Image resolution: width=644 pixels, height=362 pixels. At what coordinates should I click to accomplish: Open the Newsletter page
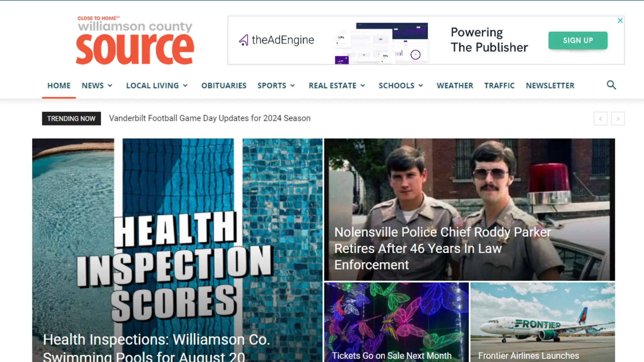[550, 85]
